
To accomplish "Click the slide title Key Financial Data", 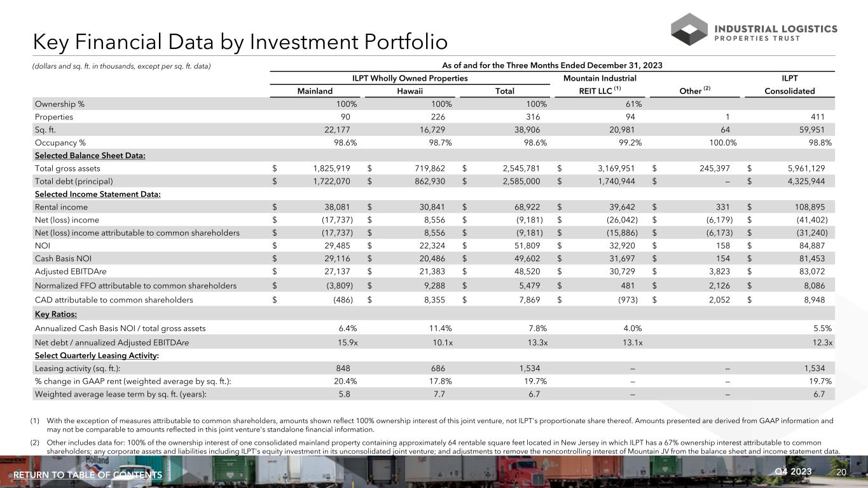I will (x=240, y=42).
